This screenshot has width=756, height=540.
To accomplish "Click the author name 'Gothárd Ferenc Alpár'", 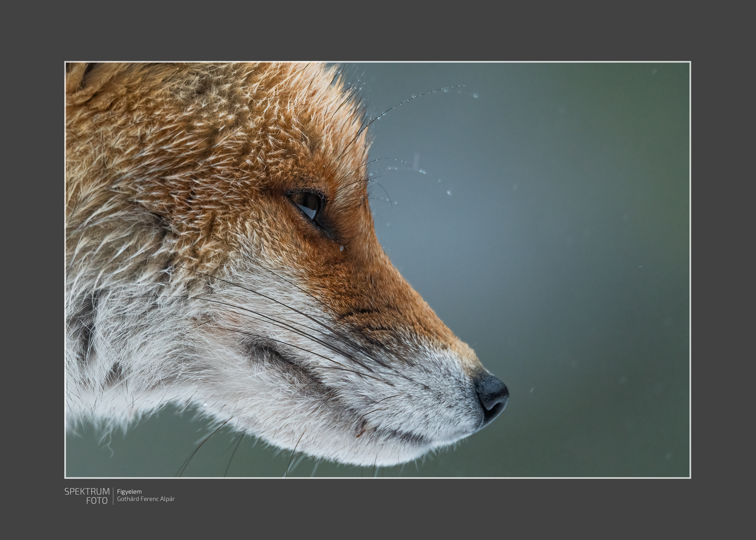I will tap(146, 499).
